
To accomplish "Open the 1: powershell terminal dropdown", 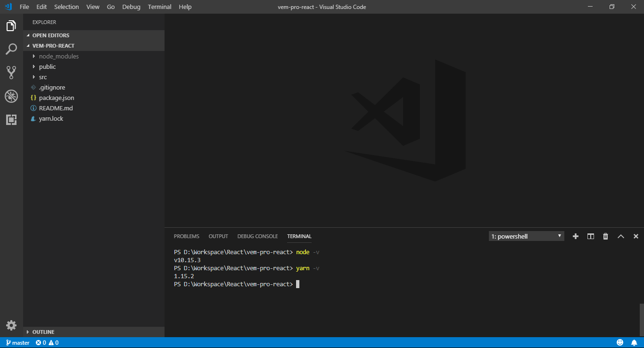I will pyautogui.click(x=527, y=236).
